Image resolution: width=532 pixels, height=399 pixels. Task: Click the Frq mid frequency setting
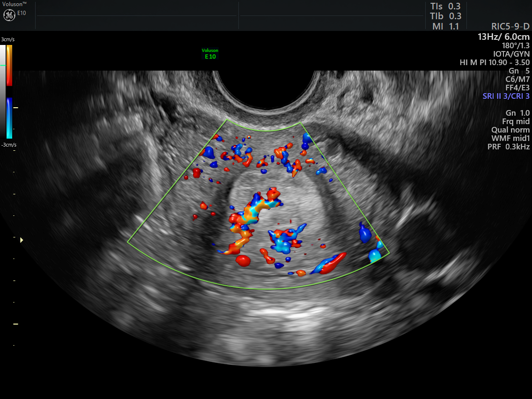click(x=516, y=121)
